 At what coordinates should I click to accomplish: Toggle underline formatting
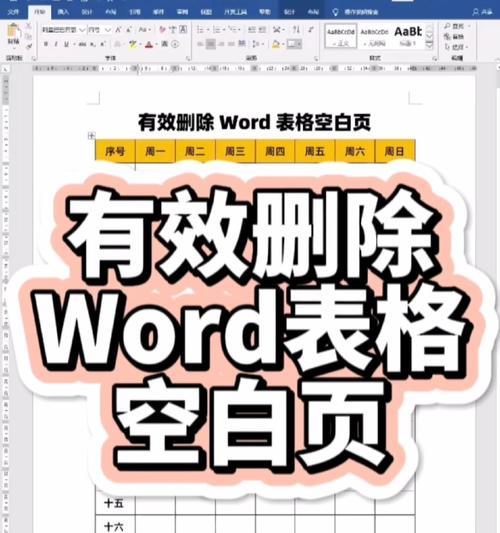coord(66,44)
